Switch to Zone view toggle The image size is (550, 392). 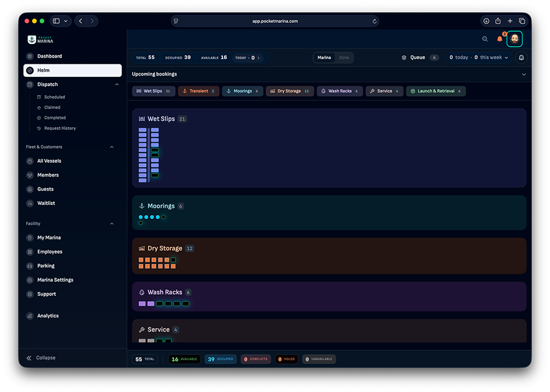tap(344, 57)
